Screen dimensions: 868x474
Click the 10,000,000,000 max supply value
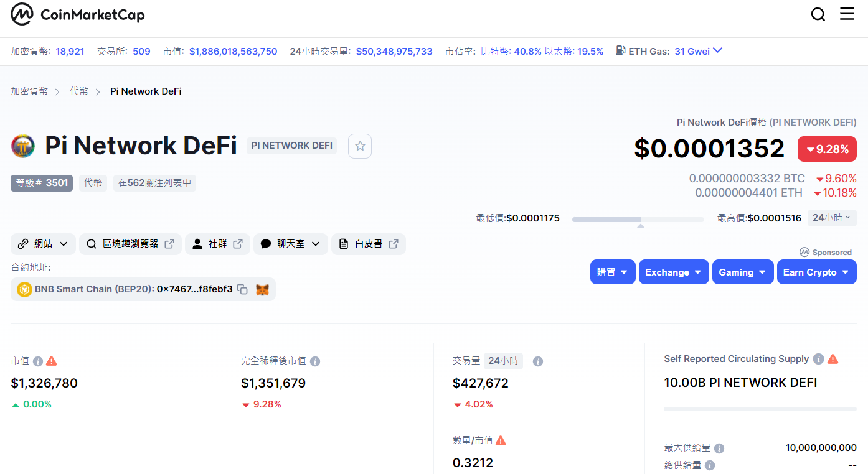[821, 448]
